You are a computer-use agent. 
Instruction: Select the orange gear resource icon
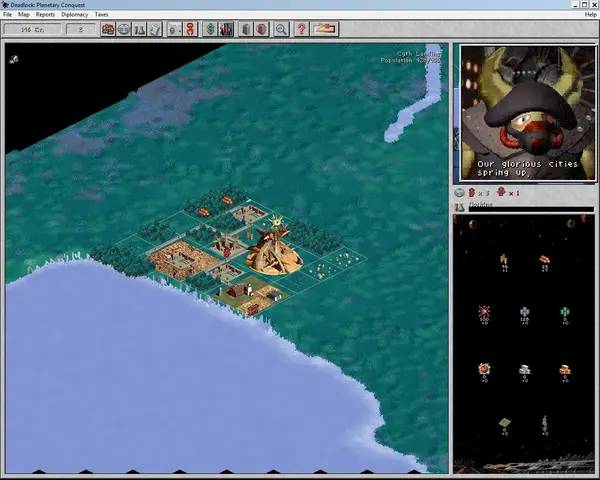coord(484,369)
